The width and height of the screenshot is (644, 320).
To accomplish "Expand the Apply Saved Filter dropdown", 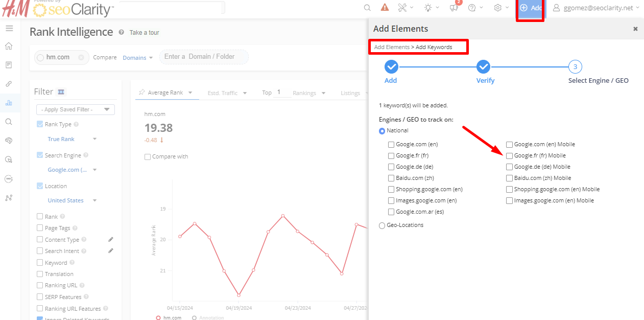I will (x=76, y=109).
